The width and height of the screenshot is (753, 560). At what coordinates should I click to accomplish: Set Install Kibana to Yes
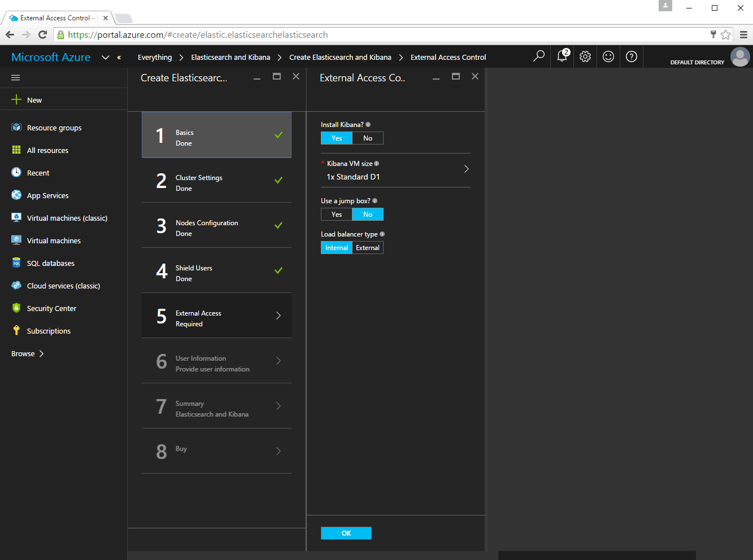click(x=337, y=138)
